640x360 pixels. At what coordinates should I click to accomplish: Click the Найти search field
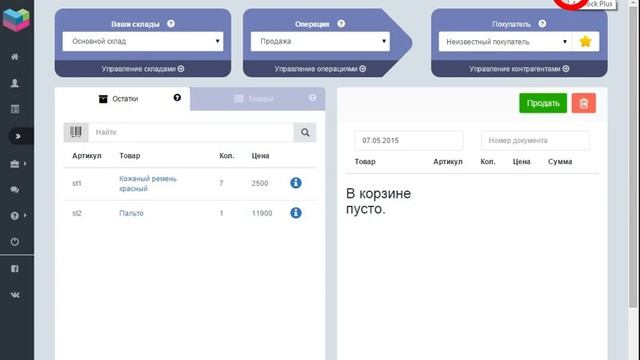191,132
